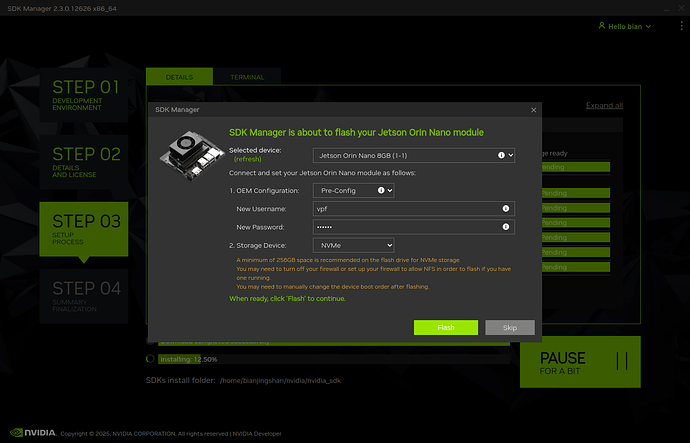The height and width of the screenshot is (443, 690).
Task: Show info icon for Pre-Config option
Action: 381,190
